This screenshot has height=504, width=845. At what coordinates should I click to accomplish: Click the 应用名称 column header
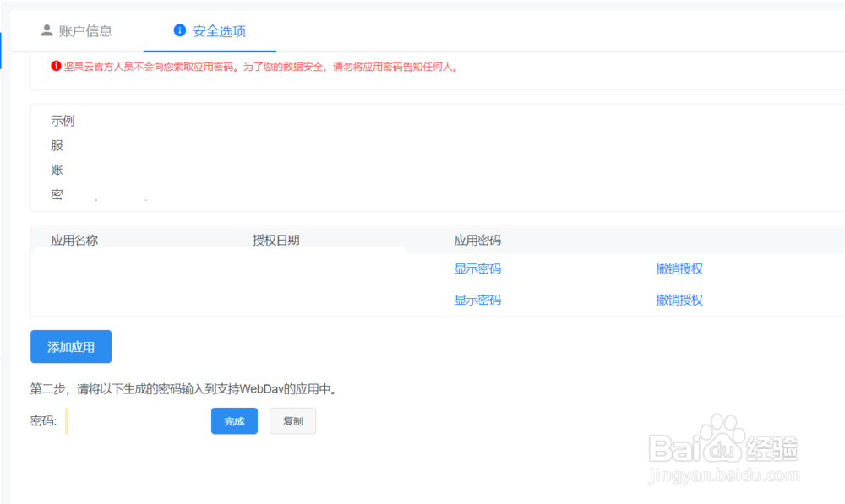[74, 240]
